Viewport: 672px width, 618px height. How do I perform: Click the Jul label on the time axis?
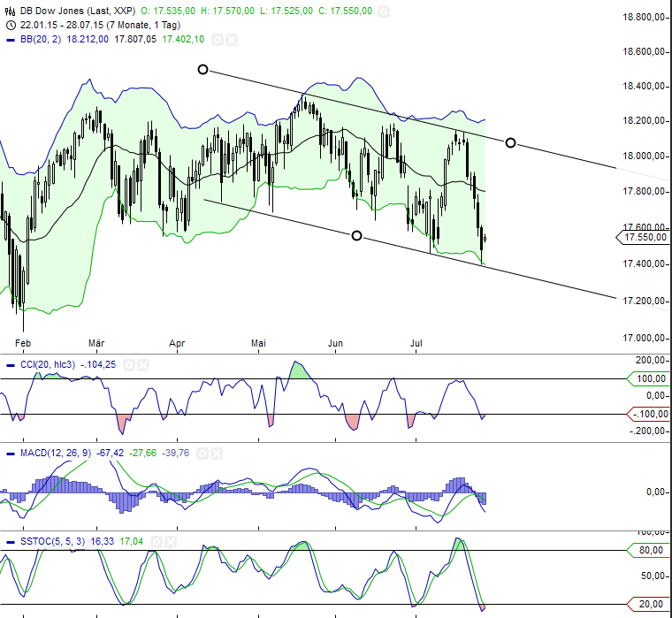[416, 343]
